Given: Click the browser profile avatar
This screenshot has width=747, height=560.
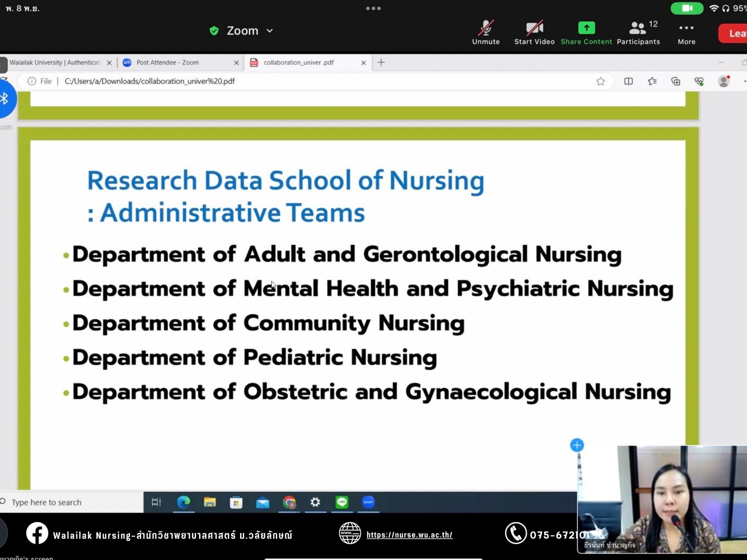Looking at the screenshot, I should [x=723, y=81].
